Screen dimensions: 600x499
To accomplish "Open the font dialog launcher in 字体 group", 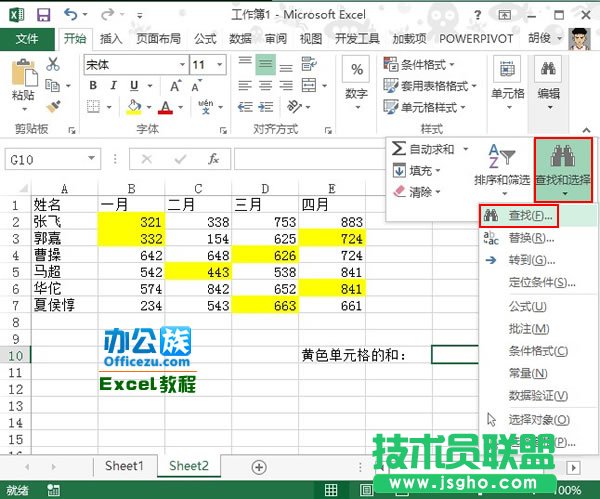I will [x=223, y=130].
